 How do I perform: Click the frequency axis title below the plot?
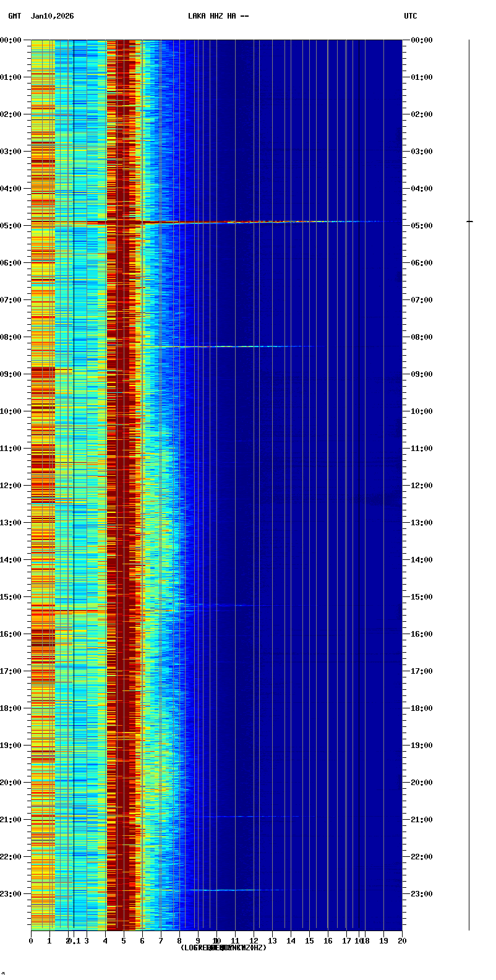point(223,948)
